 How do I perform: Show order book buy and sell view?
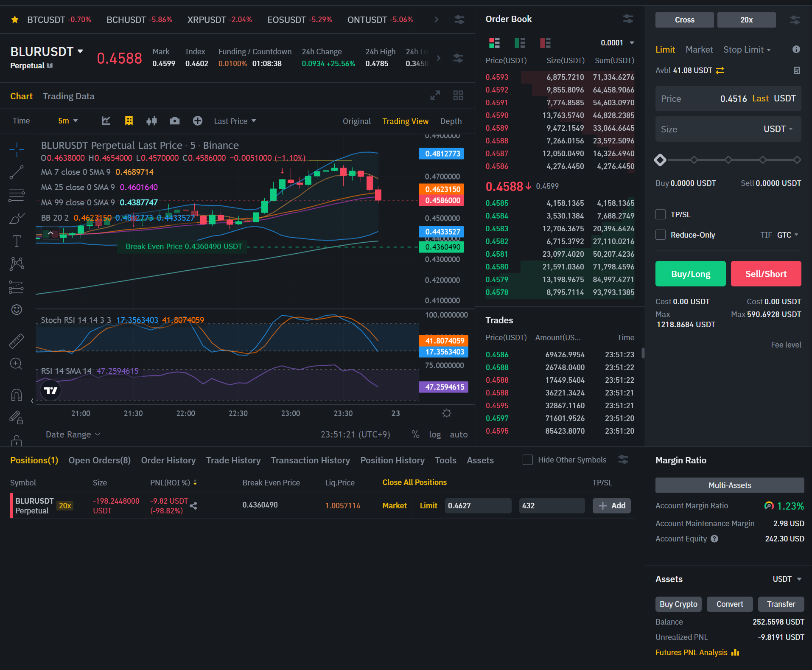pos(494,43)
